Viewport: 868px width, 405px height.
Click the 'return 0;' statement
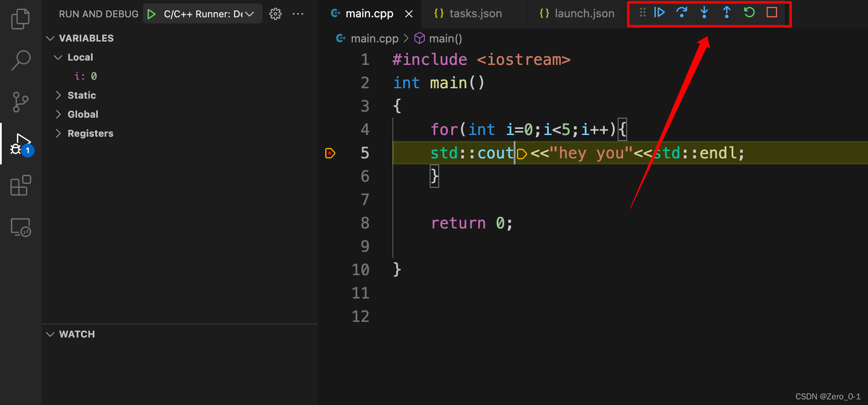coord(472,223)
